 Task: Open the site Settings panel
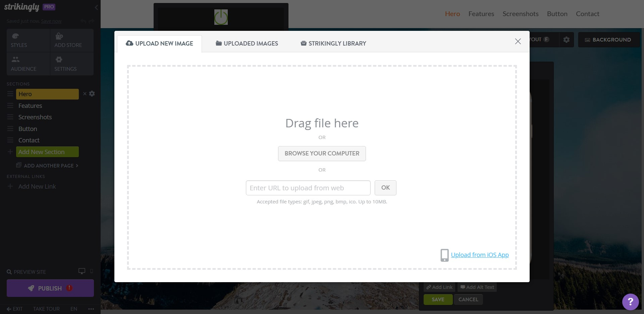tap(65, 64)
